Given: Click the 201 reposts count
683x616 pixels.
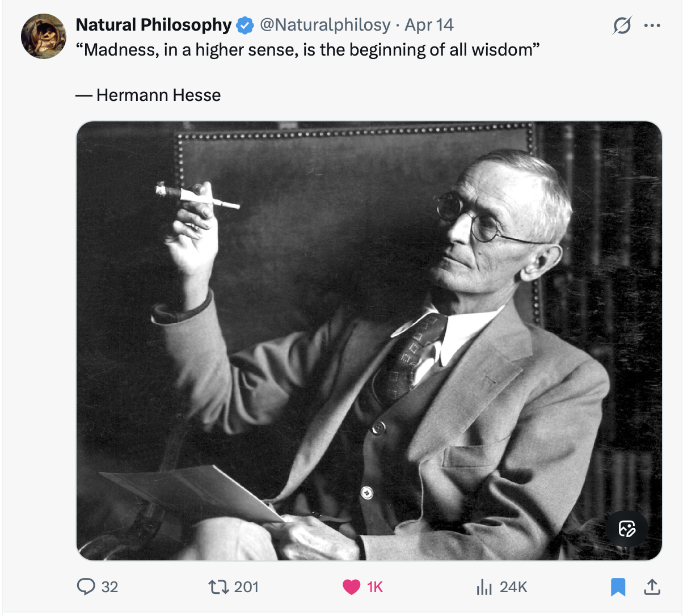Looking at the screenshot, I should tap(246, 587).
